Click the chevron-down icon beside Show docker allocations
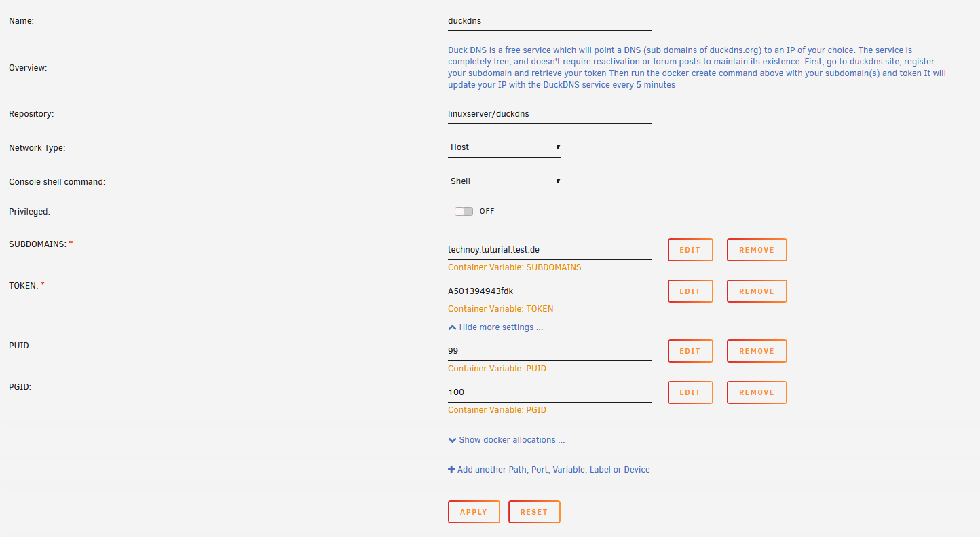 click(452, 440)
